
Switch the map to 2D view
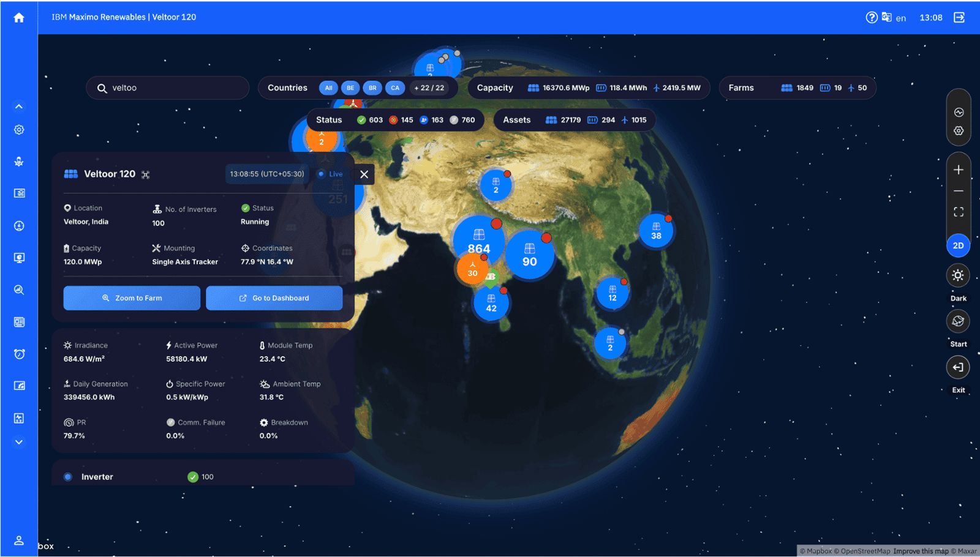coord(959,245)
